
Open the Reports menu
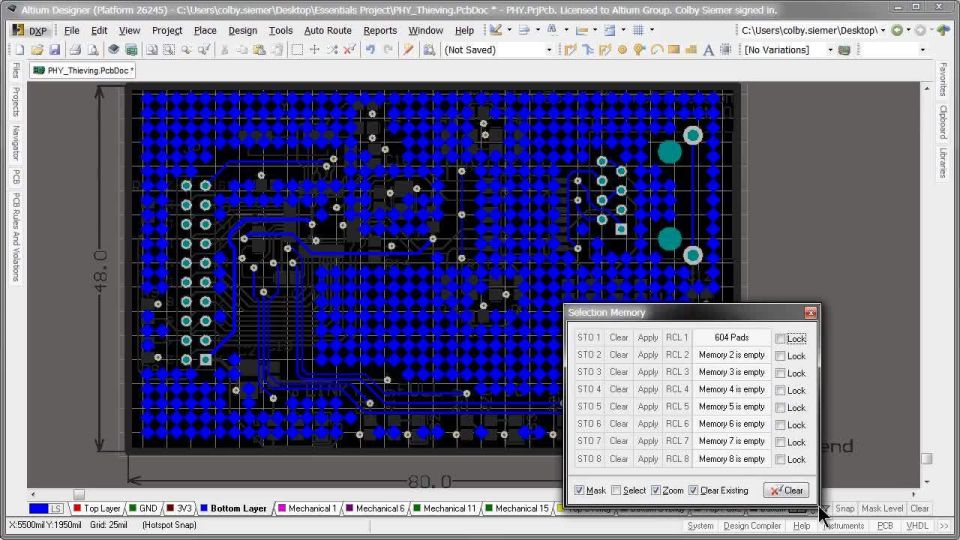380,30
